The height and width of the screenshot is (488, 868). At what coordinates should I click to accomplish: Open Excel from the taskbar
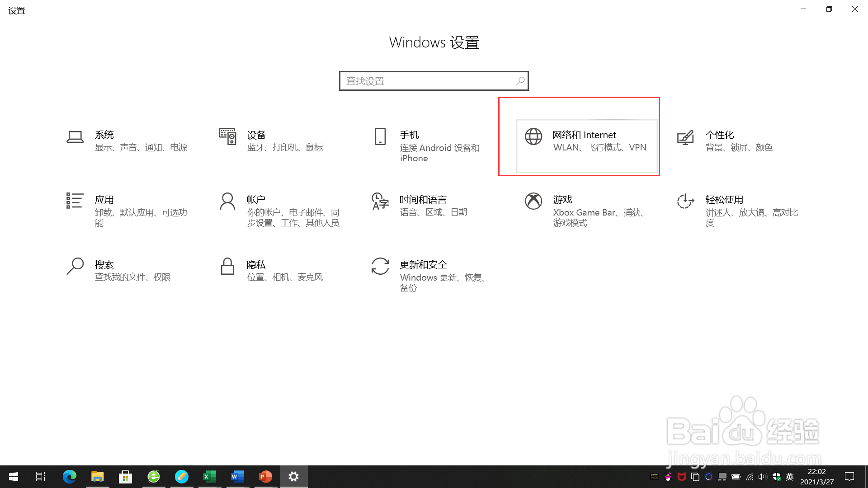[x=209, y=477]
